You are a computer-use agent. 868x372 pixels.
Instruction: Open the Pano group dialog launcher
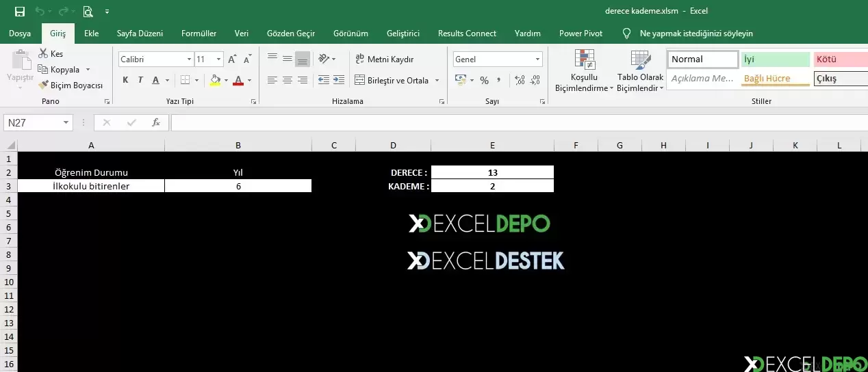pos(107,101)
